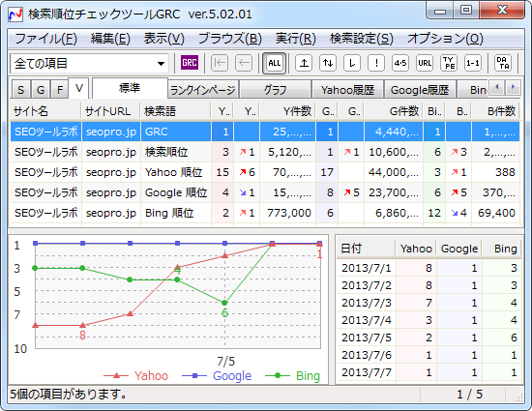Viewport: 532px width, 411px height.
Task: Click the purple GRC toolbar icon
Action: (x=190, y=63)
